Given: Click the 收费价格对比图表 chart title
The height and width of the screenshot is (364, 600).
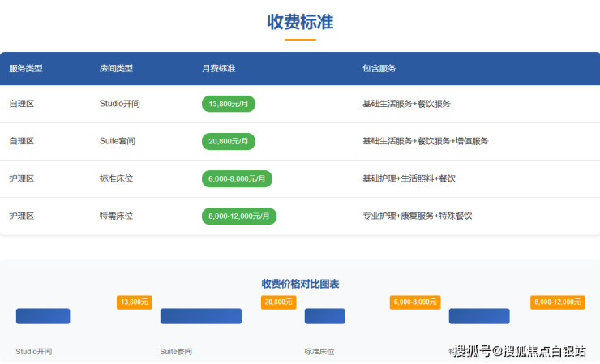Looking at the screenshot, I should pos(300,284).
